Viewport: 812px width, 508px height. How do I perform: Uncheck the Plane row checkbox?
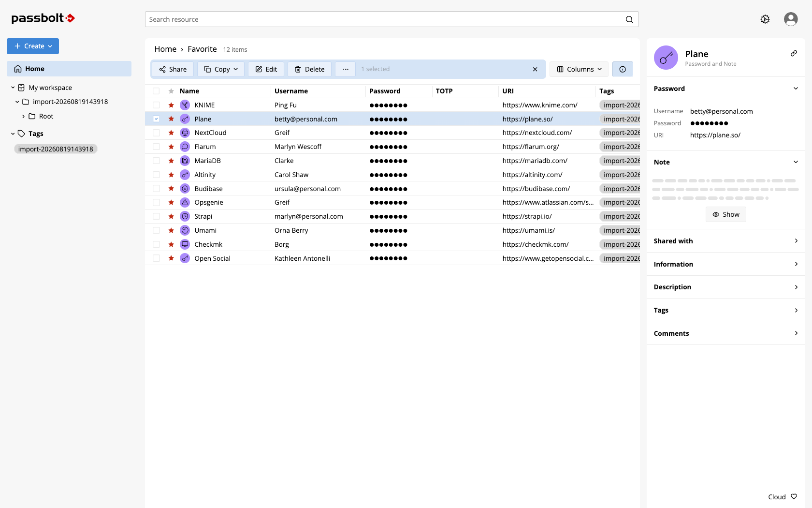tap(156, 119)
